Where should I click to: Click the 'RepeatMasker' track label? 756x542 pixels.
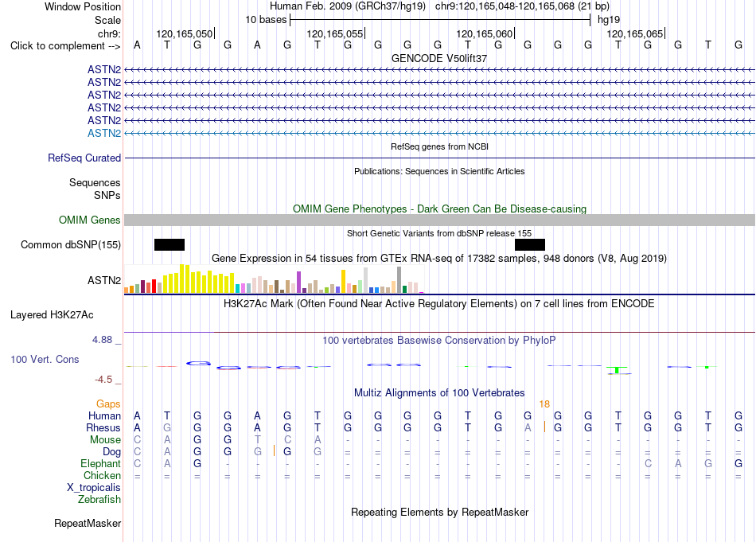[x=88, y=523]
